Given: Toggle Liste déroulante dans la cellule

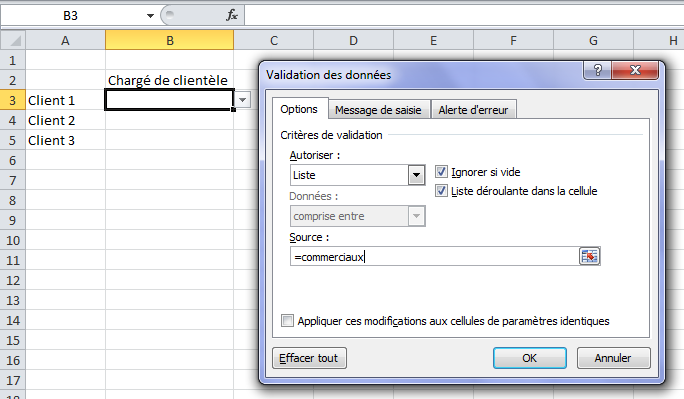Looking at the screenshot, I should tap(441, 191).
